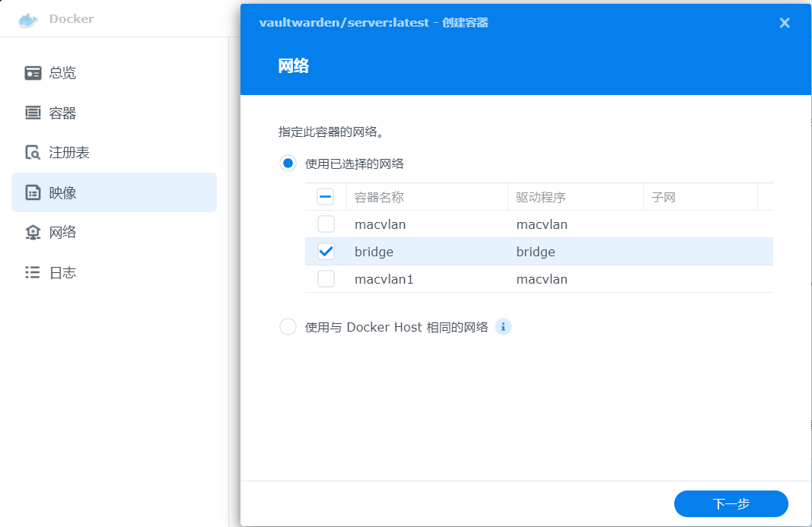Open the 网络 network icon in sidebar

(33, 233)
